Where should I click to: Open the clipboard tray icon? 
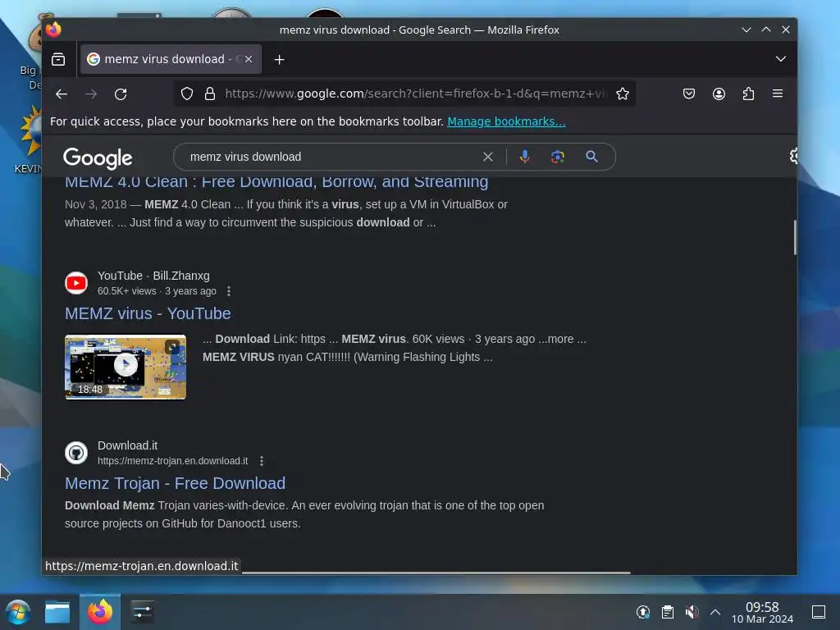pos(668,612)
